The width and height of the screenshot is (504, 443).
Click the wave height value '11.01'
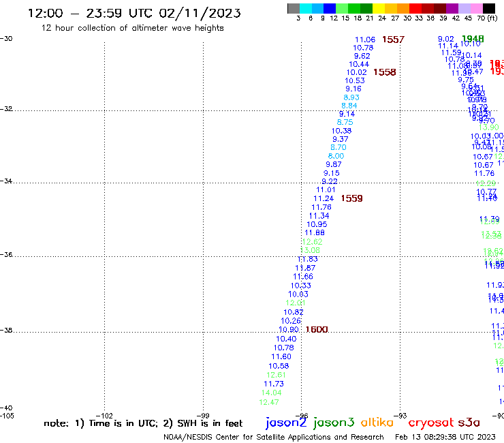click(x=326, y=190)
